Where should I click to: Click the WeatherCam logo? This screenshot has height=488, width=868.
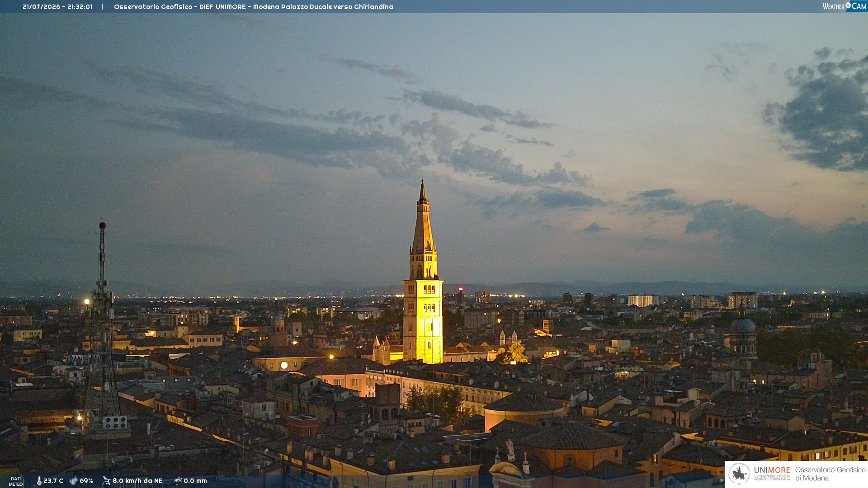[x=844, y=6]
